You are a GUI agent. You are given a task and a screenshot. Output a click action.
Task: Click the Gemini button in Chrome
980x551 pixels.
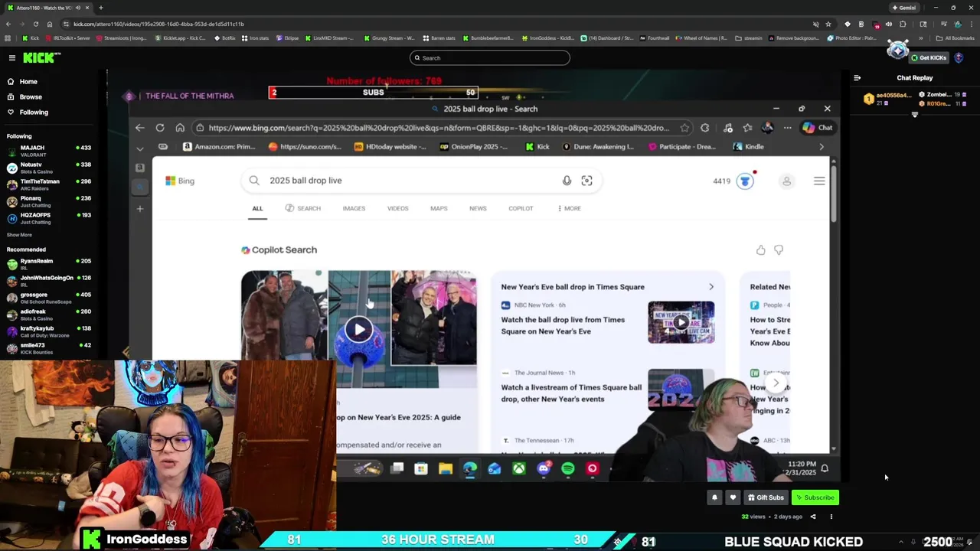click(903, 8)
